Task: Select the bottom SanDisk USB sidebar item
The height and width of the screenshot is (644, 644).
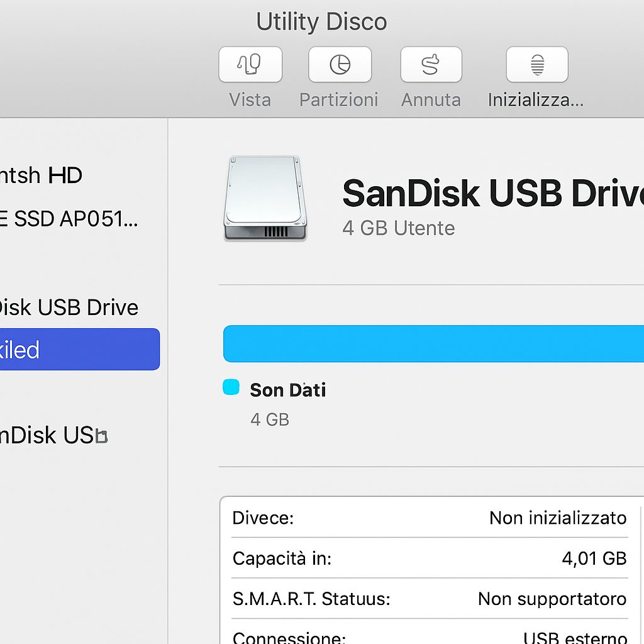Action: point(53,435)
